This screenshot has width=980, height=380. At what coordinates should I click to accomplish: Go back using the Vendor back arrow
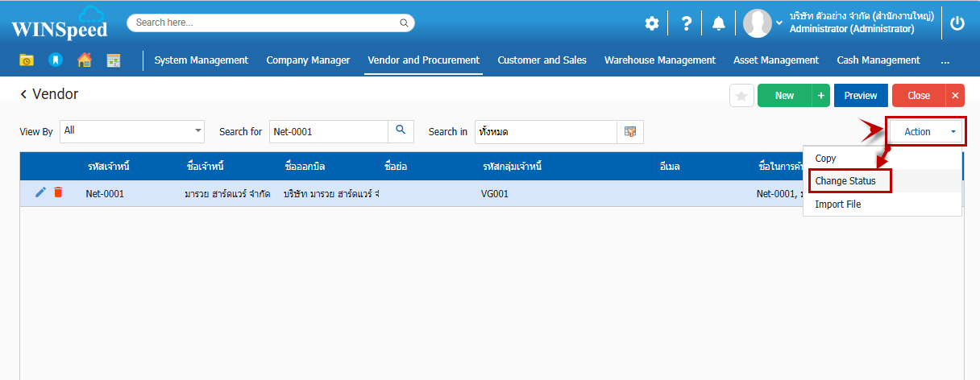pos(24,95)
